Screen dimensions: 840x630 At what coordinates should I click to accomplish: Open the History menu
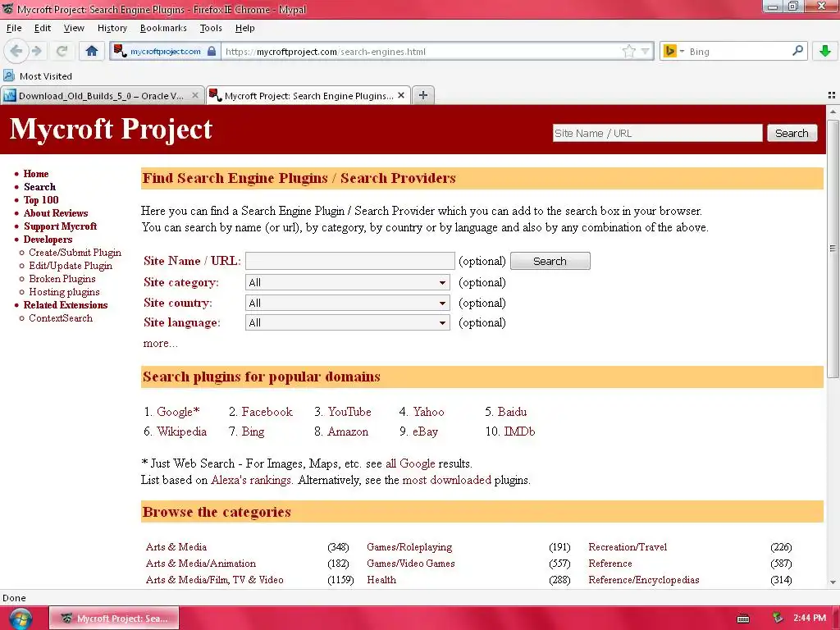(112, 28)
